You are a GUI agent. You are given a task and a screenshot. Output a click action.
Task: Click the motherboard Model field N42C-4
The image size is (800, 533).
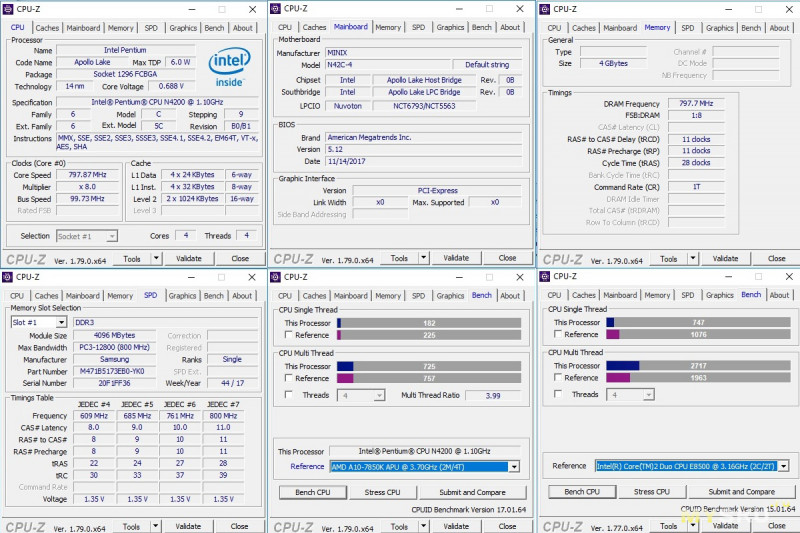pos(388,65)
